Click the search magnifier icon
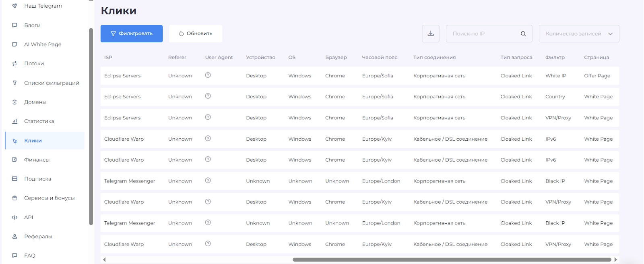Screen dimensions: 644x264 [523, 34]
